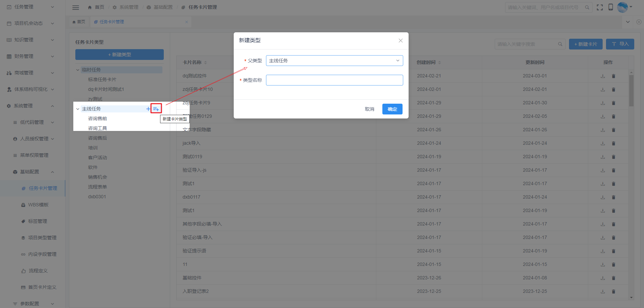Select the 标准任务卡片 tree item
The height and width of the screenshot is (308, 644).
click(102, 79)
